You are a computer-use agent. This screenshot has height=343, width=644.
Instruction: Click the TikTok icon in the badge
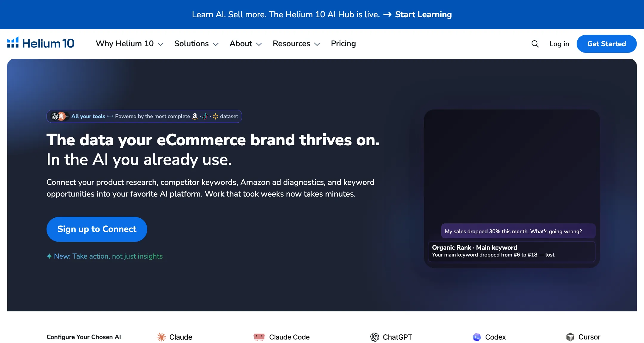click(205, 116)
